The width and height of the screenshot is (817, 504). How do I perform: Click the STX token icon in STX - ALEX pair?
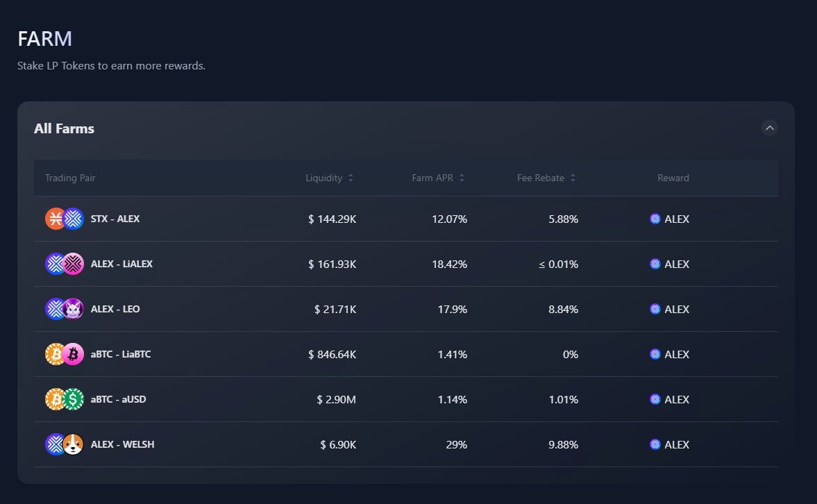[x=56, y=218]
